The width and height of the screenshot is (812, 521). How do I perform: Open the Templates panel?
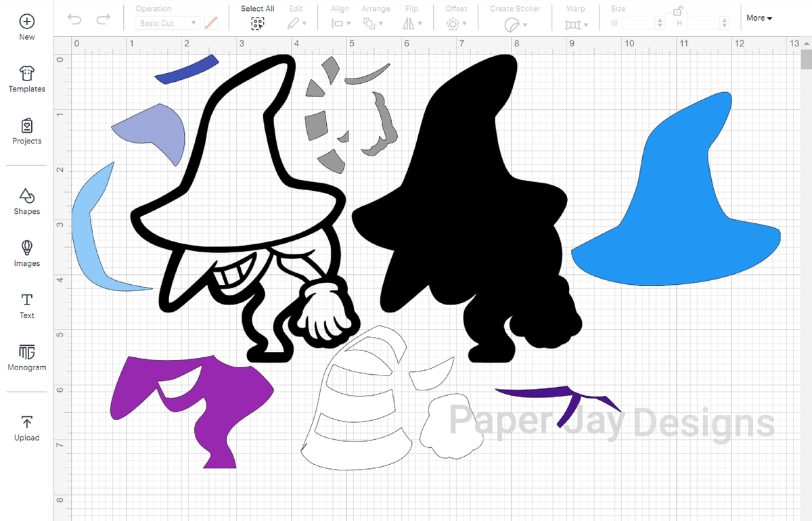pyautogui.click(x=27, y=79)
